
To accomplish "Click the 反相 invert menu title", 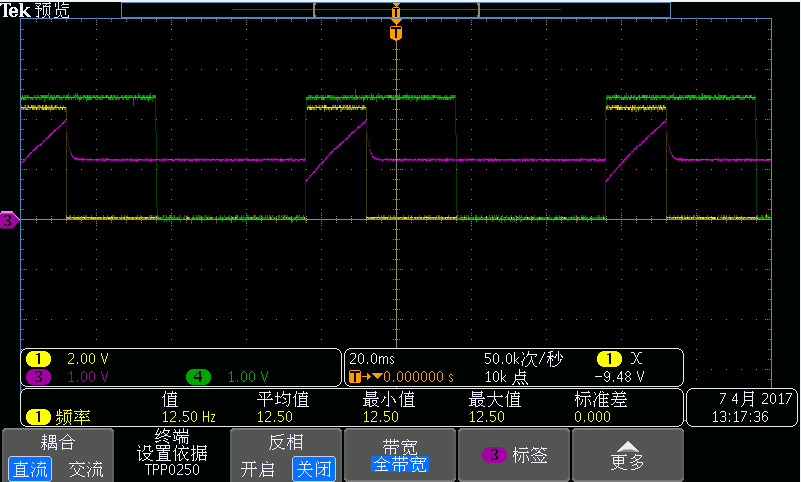I will [286, 442].
